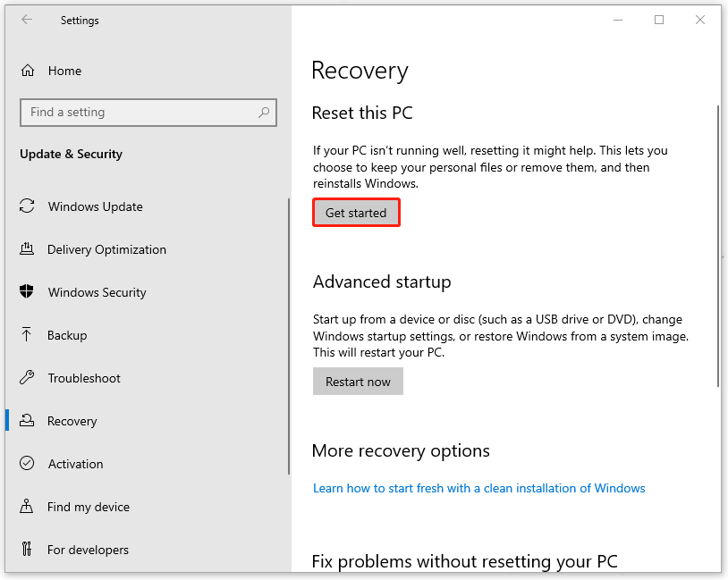Click the Activation checkmark icon

point(27,464)
